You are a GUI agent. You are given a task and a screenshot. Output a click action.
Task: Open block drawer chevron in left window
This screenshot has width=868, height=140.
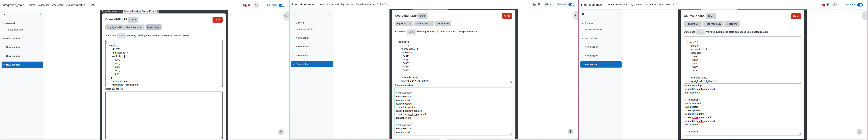click(286, 15)
